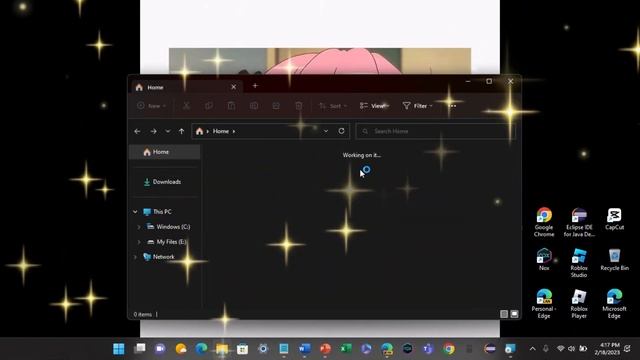Expand the My Files (E:) drive node
The width and height of the screenshot is (640, 360).
coord(139,242)
